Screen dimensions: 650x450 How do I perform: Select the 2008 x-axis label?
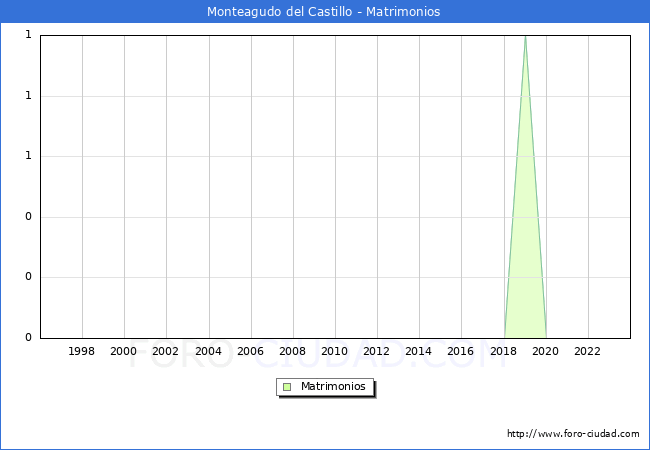coord(293,351)
